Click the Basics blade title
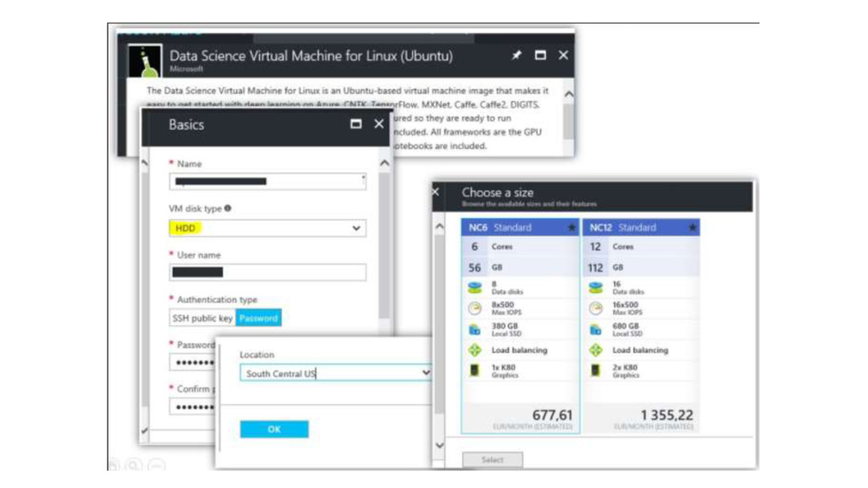 click(186, 125)
